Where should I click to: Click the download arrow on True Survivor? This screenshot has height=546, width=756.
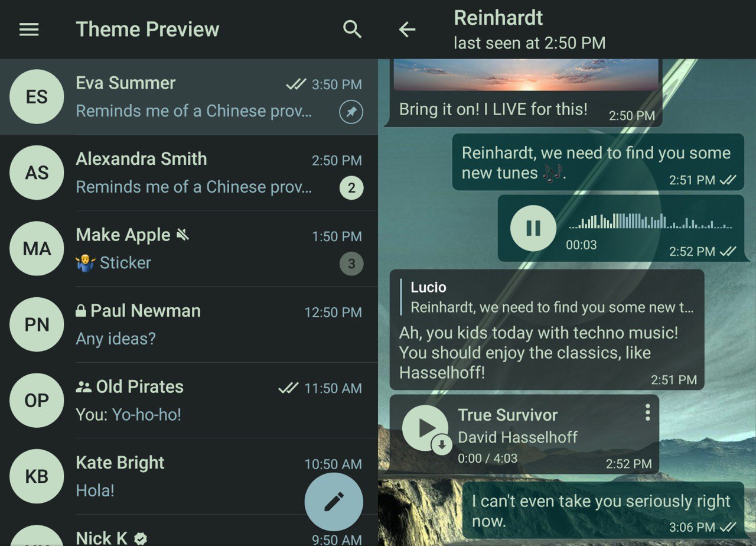tap(442, 445)
